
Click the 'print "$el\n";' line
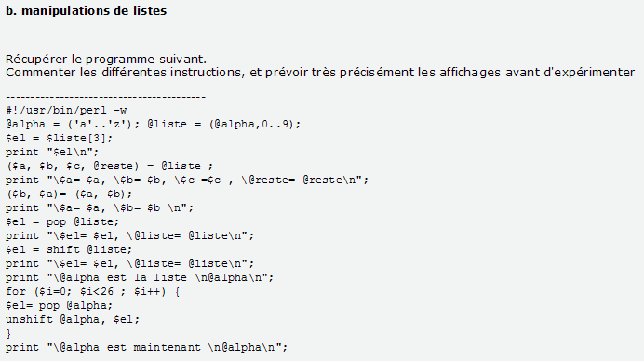[x=52, y=152]
